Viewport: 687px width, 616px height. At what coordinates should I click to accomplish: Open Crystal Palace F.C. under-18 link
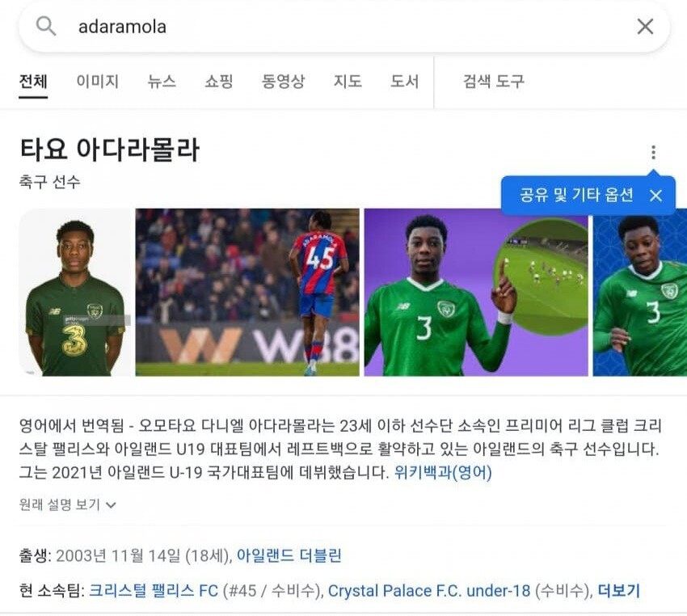pyautogui.click(x=429, y=591)
